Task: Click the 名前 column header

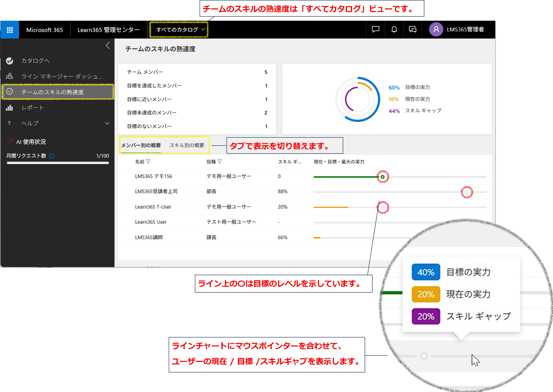Action: [x=140, y=162]
